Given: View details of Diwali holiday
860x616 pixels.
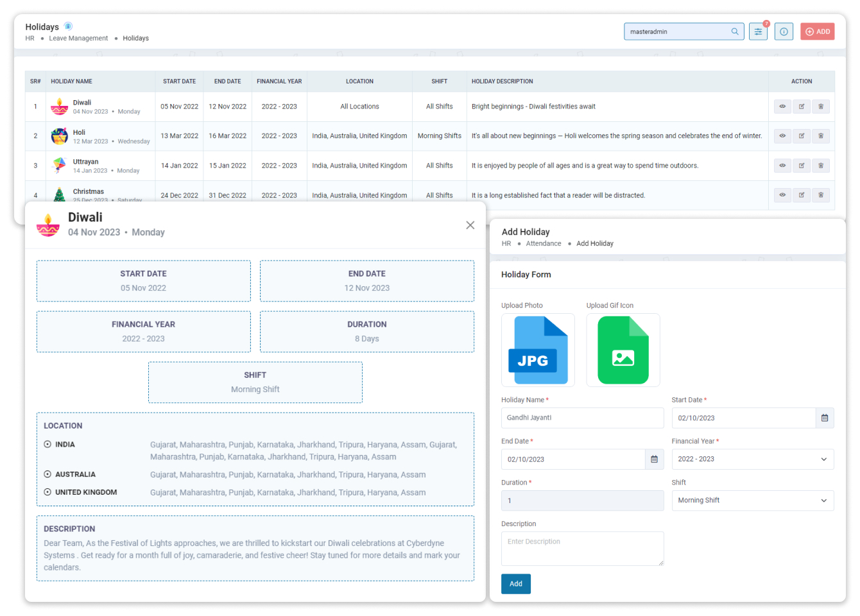Looking at the screenshot, I should pyautogui.click(x=782, y=107).
